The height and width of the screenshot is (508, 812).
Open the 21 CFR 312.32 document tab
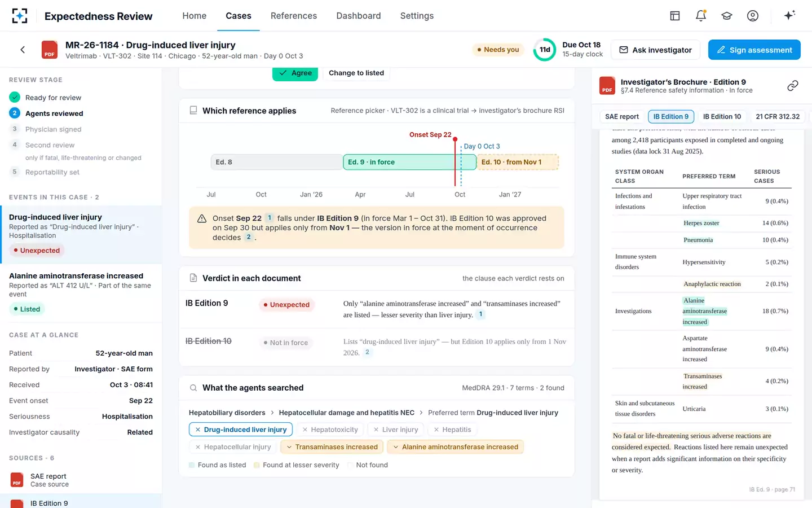pos(778,117)
